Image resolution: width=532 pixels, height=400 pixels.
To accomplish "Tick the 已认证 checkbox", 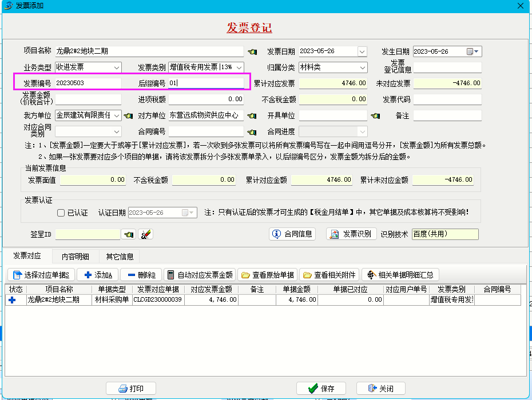I will (61, 213).
